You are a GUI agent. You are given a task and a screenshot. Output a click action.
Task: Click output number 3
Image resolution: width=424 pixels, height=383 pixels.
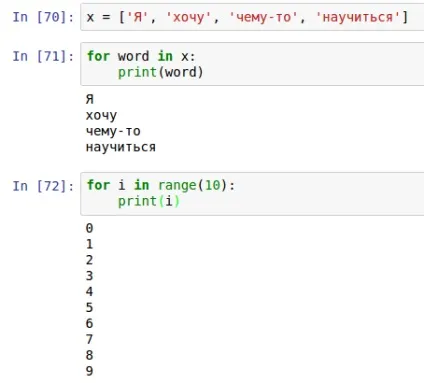(89, 276)
